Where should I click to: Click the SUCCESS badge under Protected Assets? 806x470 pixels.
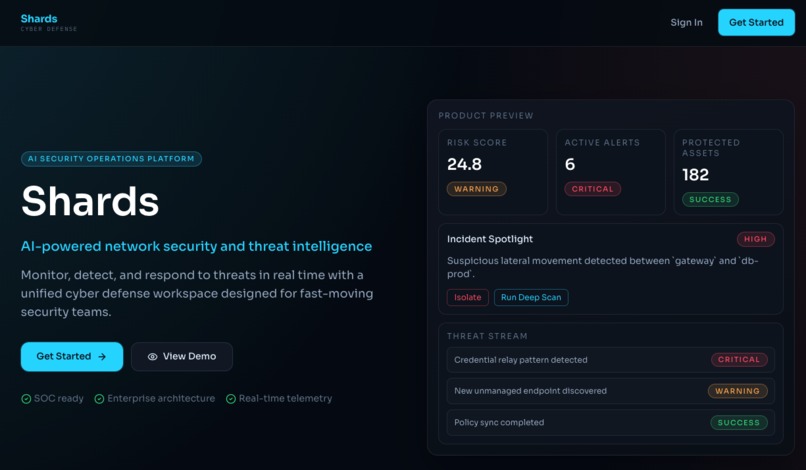[710, 200]
